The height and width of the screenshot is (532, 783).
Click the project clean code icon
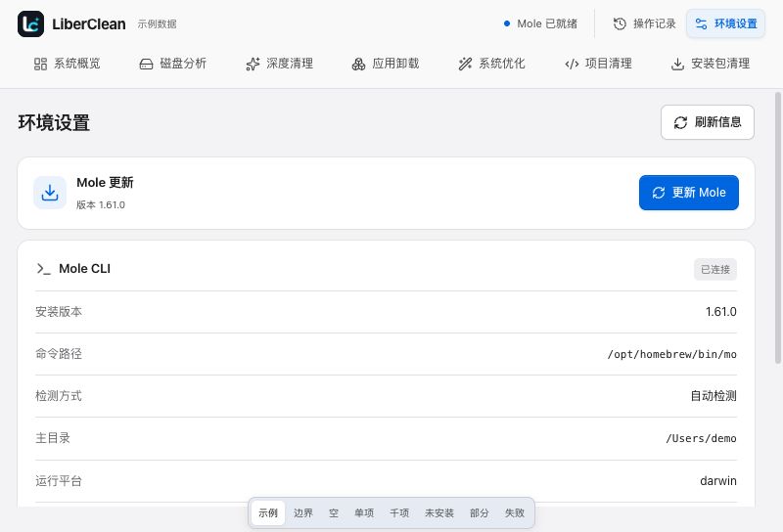click(x=572, y=64)
